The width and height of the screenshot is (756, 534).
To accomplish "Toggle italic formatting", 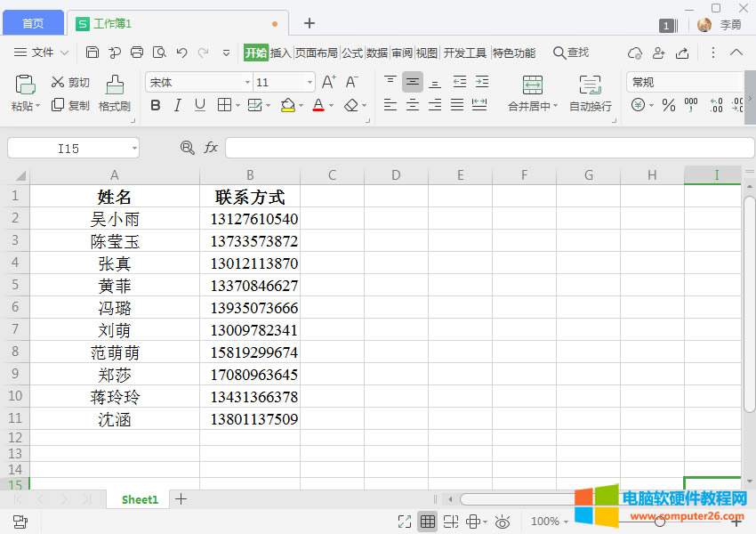I will [x=177, y=106].
